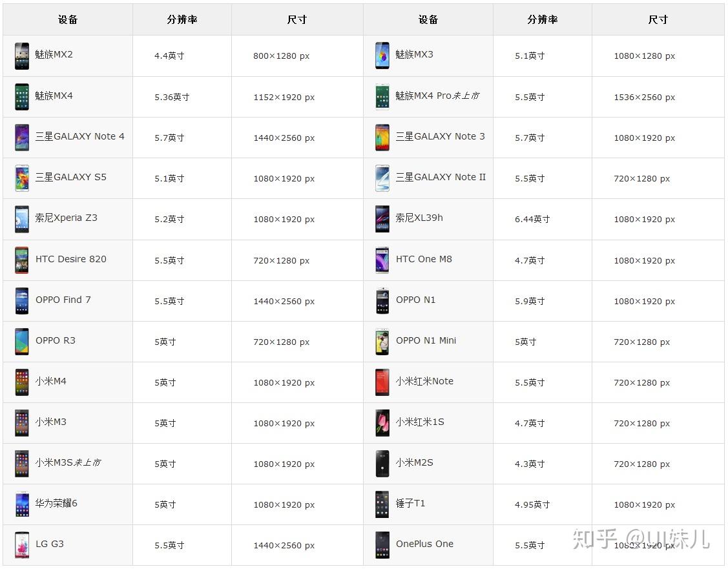Select the 三星GALAXY Note 4 name text
The height and width of the screenshot is (569, 728).
pos(80,136)
